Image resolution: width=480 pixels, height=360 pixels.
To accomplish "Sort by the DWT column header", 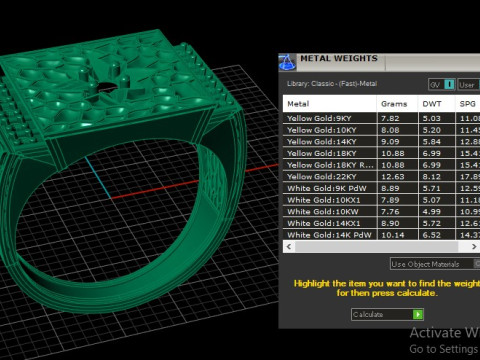I will pyautogui.click(x=436, y=104).
